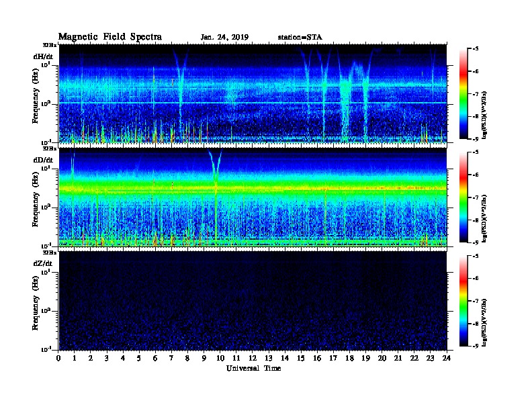Click hour 18 on the Universal Time axis
532x411 pixels.
[349, 359]
